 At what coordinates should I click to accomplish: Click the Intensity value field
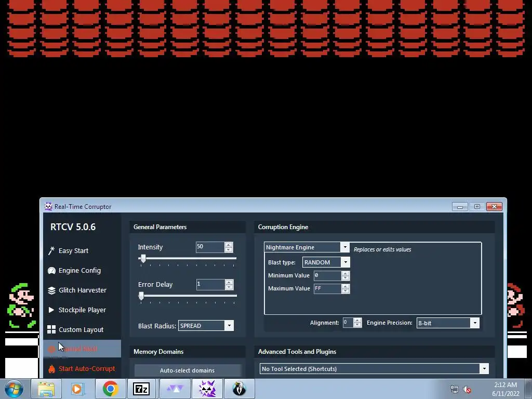tap(210, 247)
